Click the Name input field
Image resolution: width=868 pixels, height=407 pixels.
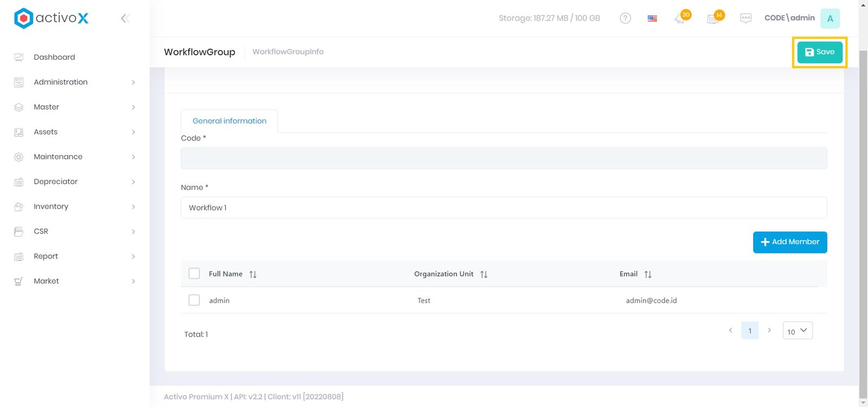point(503,208)
